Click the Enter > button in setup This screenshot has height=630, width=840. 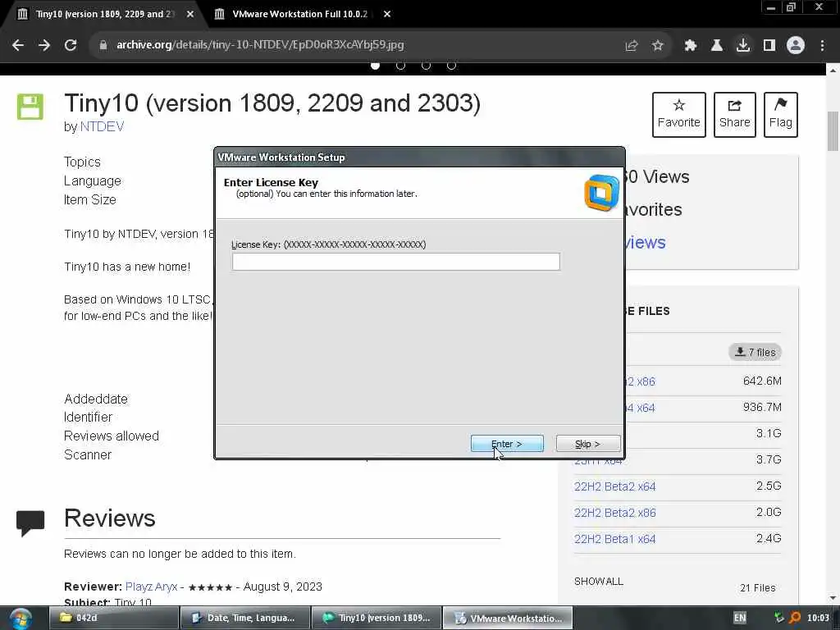tap(507, 444)
